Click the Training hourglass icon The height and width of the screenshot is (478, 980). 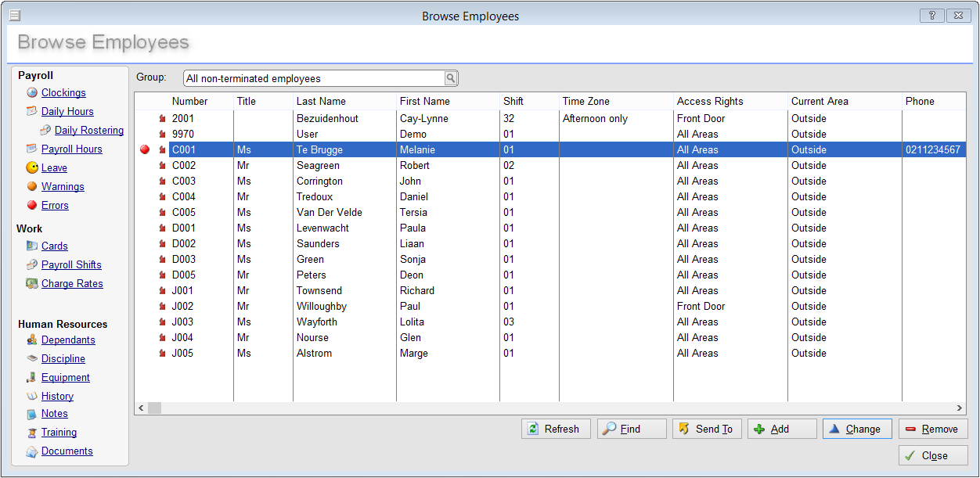point(32,433)
